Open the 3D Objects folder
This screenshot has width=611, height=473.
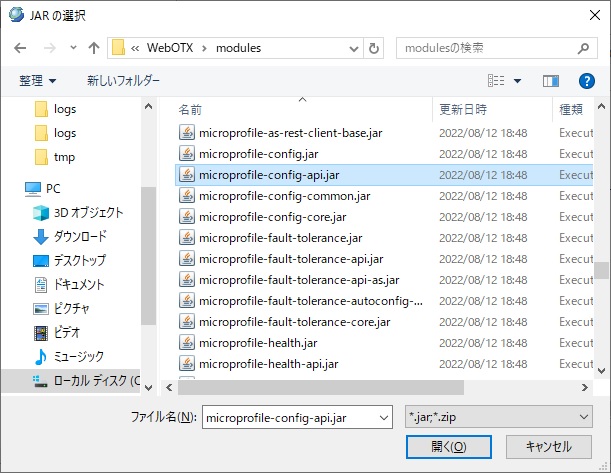[x=88, y=213]
